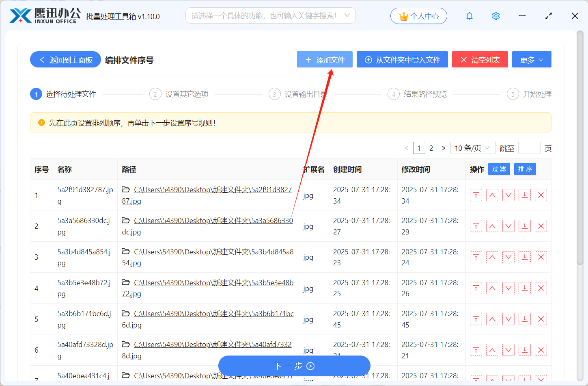Select page 2 in pagination
588x386 pixels.
click(431, 148)
